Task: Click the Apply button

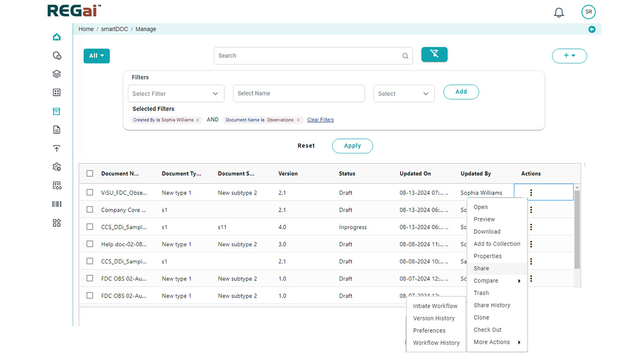Action: point(352,146)
